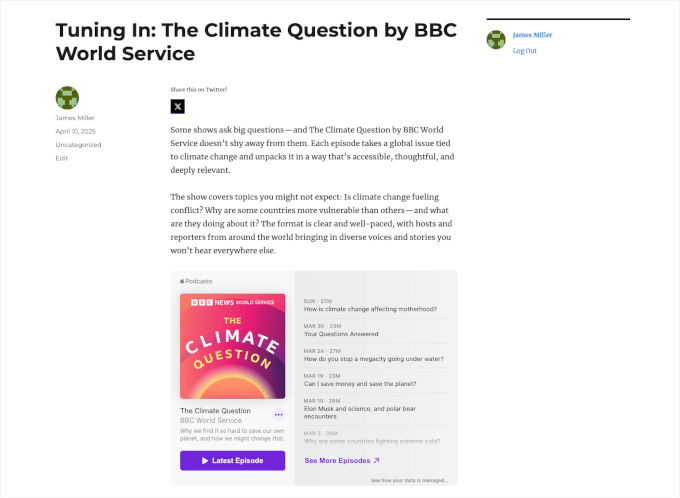Play the Latest Episode
Viewport: 680px width, 498px height.
pos(232,460)
